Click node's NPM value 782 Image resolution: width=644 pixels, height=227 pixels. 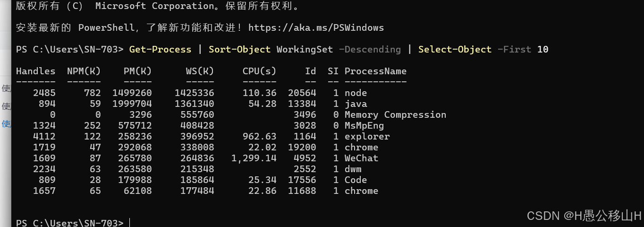(93, 93)
